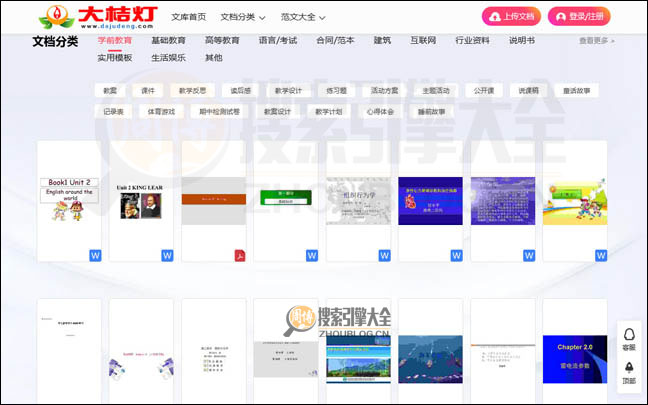Click the 童话故事 tag

point(577,91)
